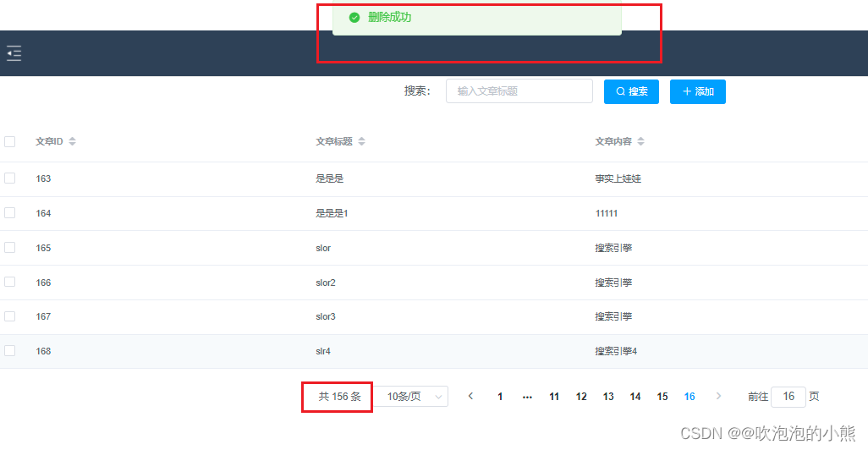Check the row checkbox for article 163
Image resolution: width=868 pixels, height=450 pixels.
(10, 178)
